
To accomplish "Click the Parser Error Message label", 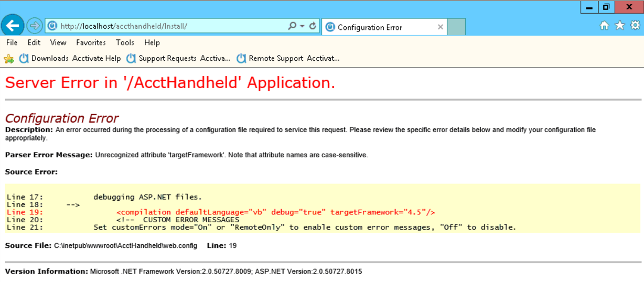I will click(x=49, y=155).
